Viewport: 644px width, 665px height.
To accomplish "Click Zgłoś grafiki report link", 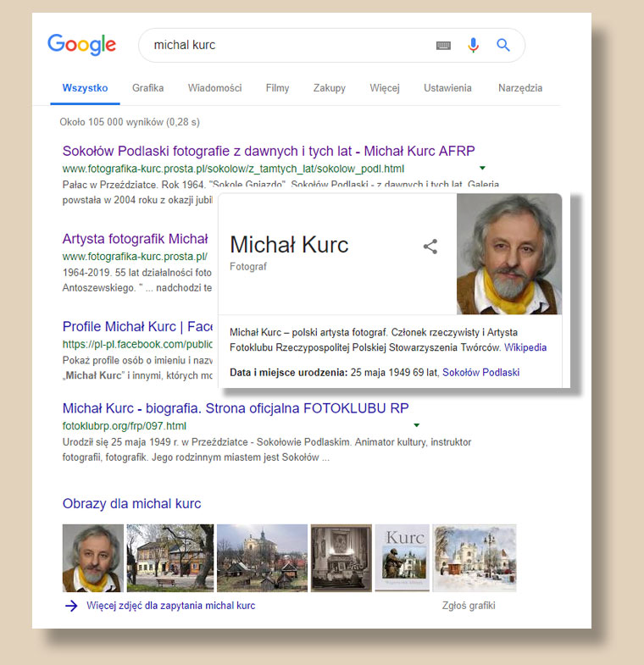I will (x=469, y=606).
